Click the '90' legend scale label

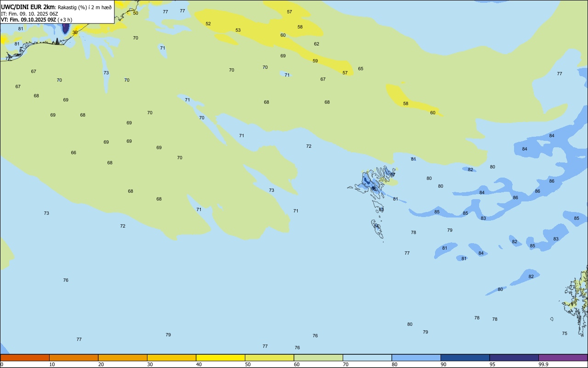point(444,364)
